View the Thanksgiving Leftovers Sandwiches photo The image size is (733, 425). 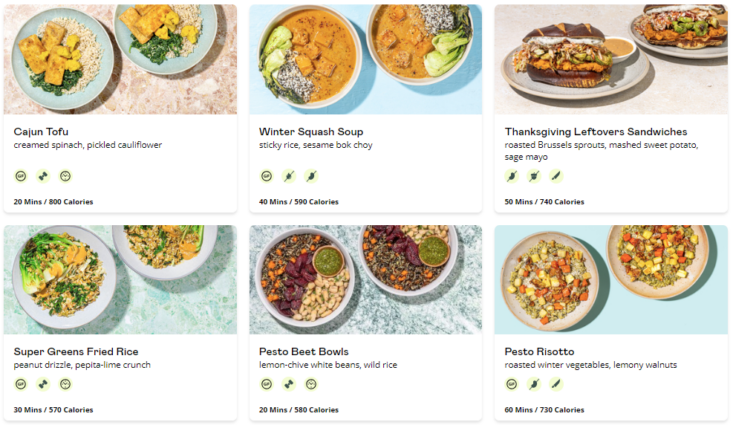610,59
